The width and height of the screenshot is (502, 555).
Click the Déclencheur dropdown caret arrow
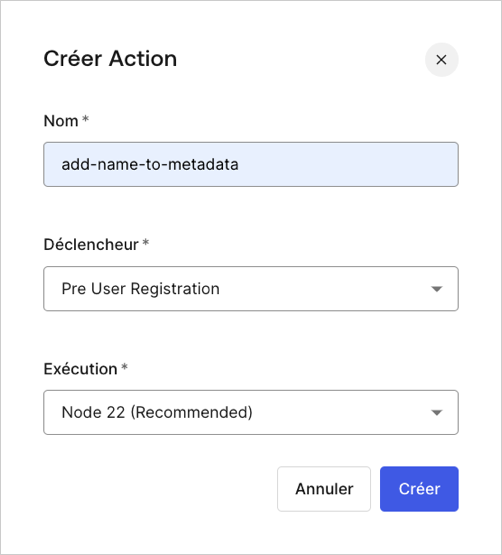click(x=437, y=289)
